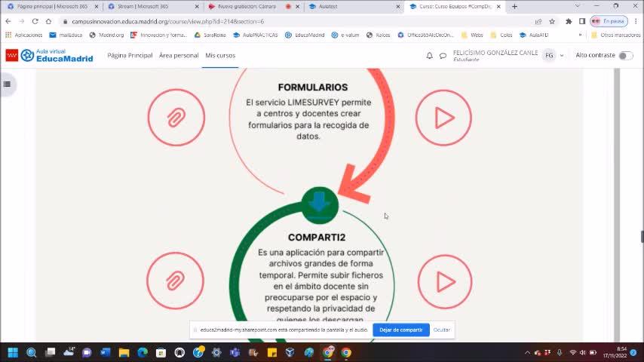
Task: Click the Wi-Fi tray icon
Action: click(x=572, y=352)
